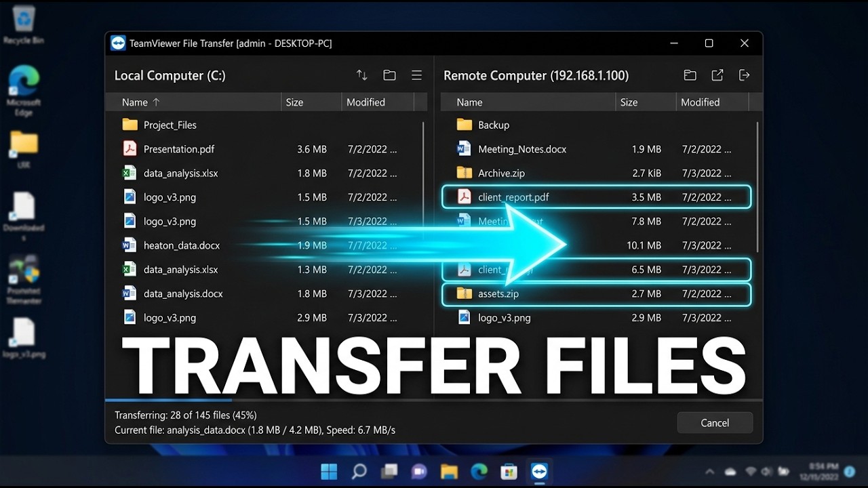The image size is (868, 488).
Task: Cancel the file transfer
Action: [x=715, y=422]
